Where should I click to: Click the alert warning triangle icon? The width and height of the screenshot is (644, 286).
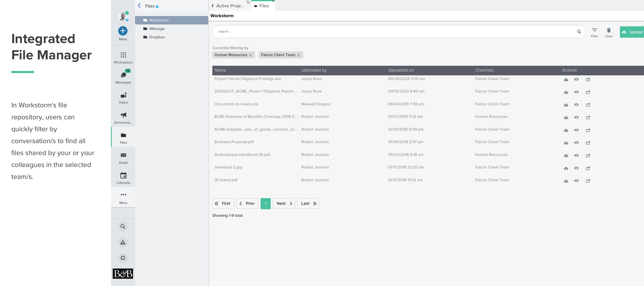(123, 242)
